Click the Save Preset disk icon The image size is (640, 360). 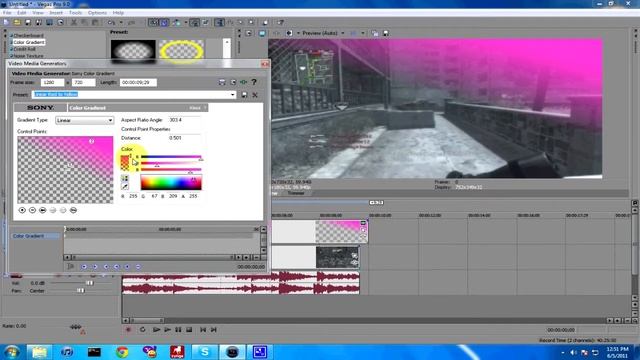click(244, 95)
